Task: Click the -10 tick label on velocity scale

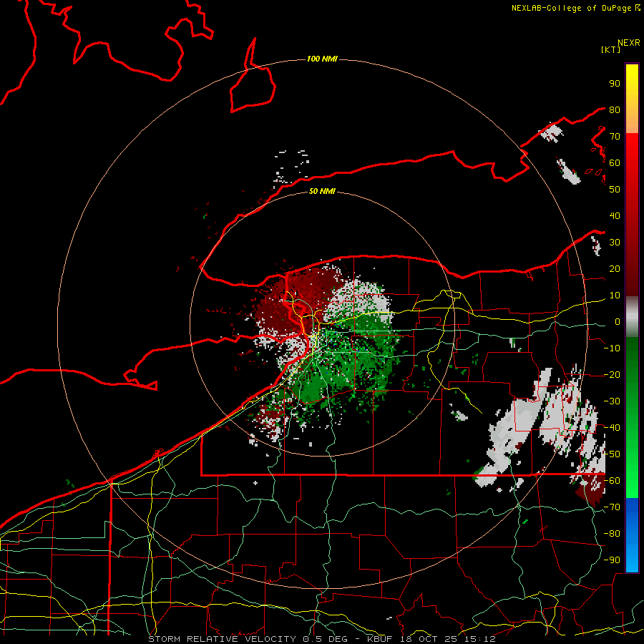Action: coord(612,348)
